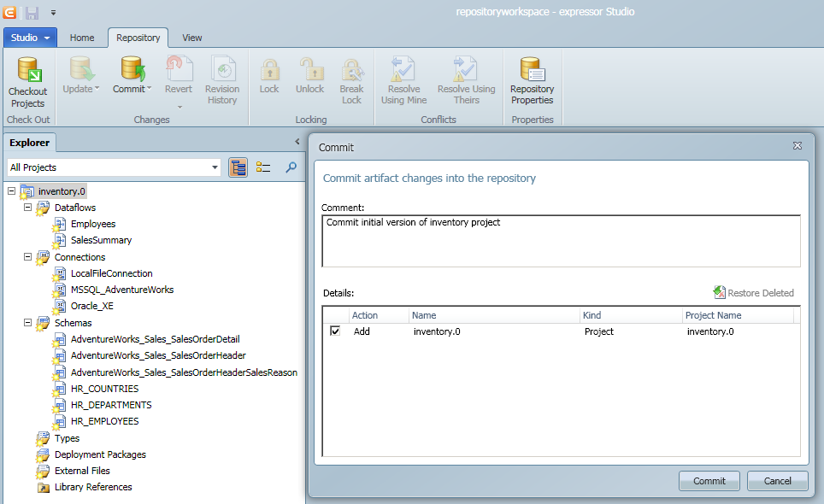Image resolution: width=824 pixels, height=504 pixels.
Task: Switch Explorer to tree view icon
Action: pyautogui.click(x=238, y=167)
